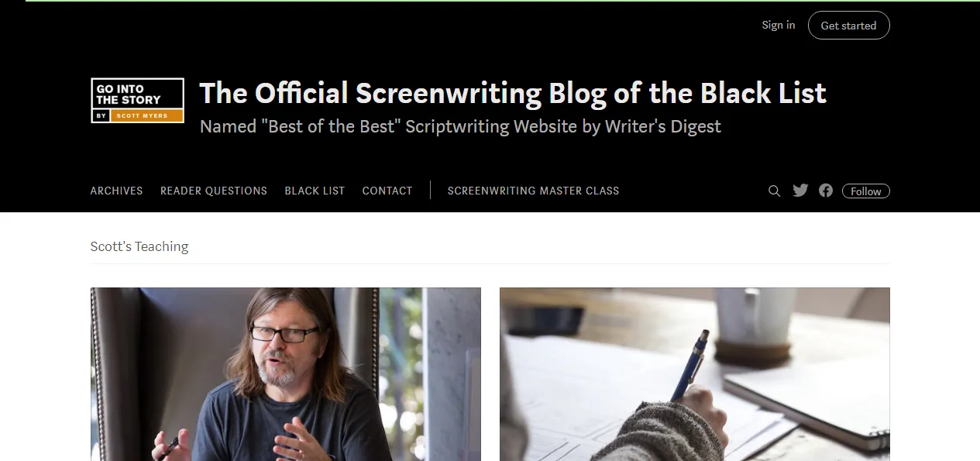Click the Writer's Digest subtitle text
This screenshot has width=980, height=461.
coord(460,126)
